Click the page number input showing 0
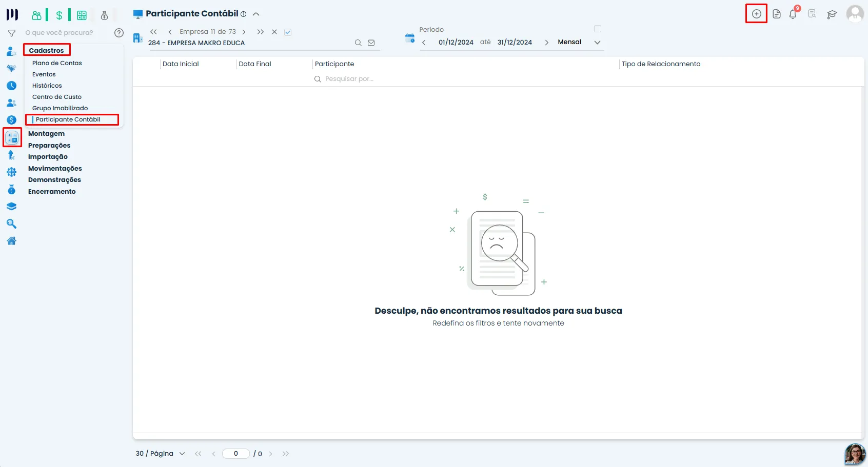This screenshot has width=868, height=467. coord(236,454)
